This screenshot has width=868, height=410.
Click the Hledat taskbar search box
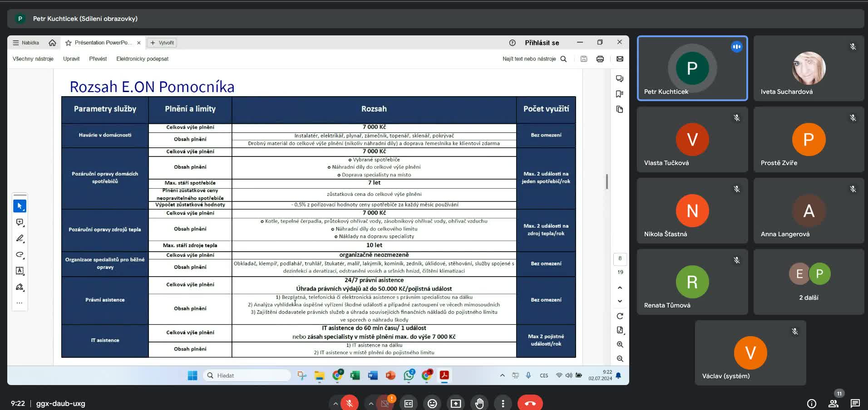point(247,376)
